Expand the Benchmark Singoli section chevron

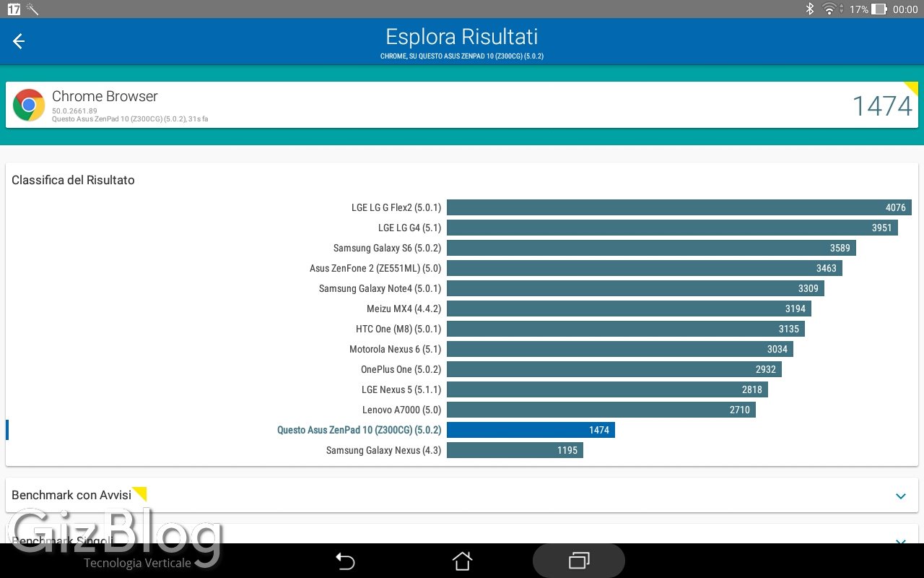pos(901,540)
